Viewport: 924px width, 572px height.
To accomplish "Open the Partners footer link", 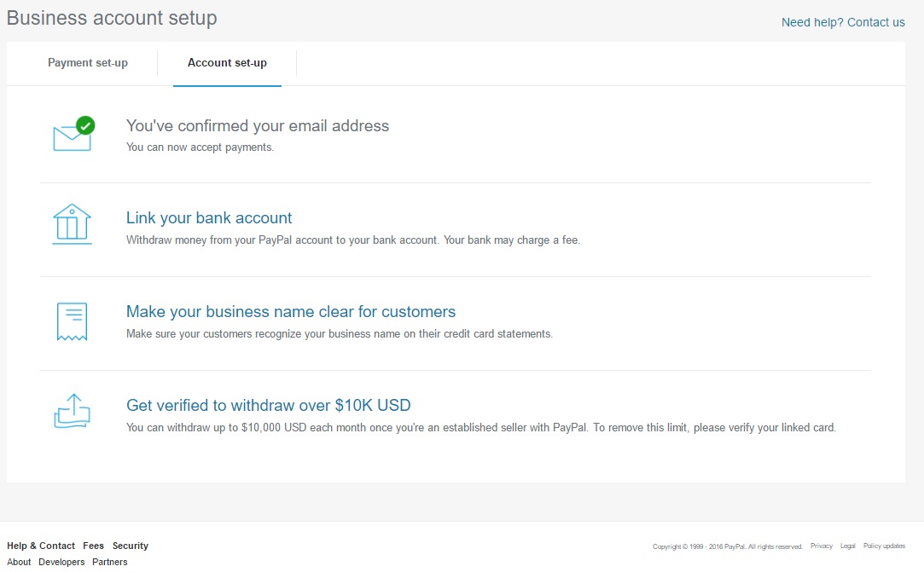I will [x=110, y=562].
